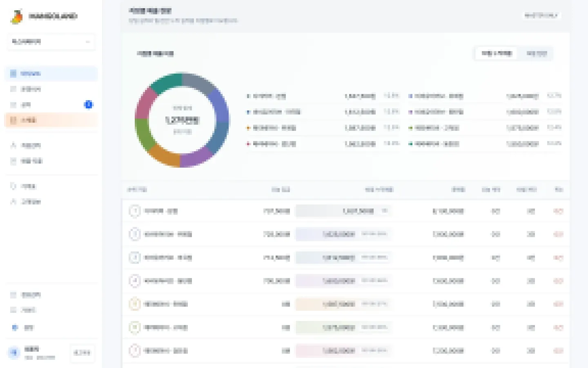Click the light green bar in the table
Viewport: 588px width, 368px height.
(x=344, y=328)
